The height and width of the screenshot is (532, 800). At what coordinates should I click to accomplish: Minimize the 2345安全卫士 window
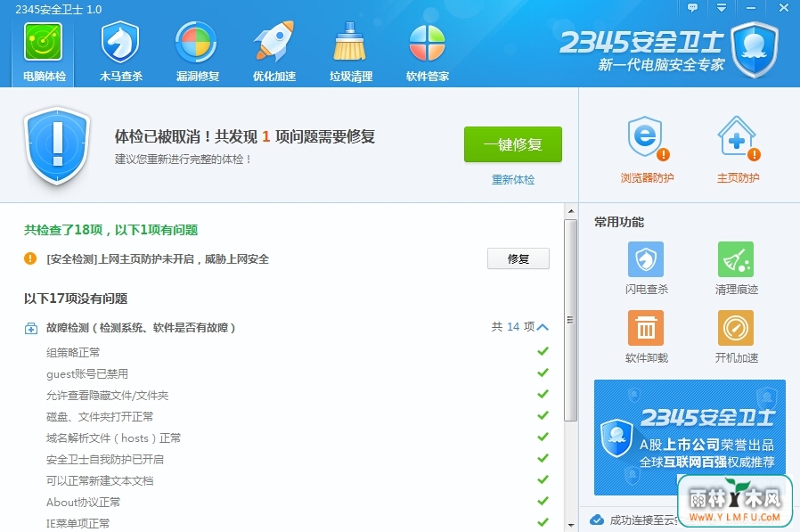[x=750, y=8]
